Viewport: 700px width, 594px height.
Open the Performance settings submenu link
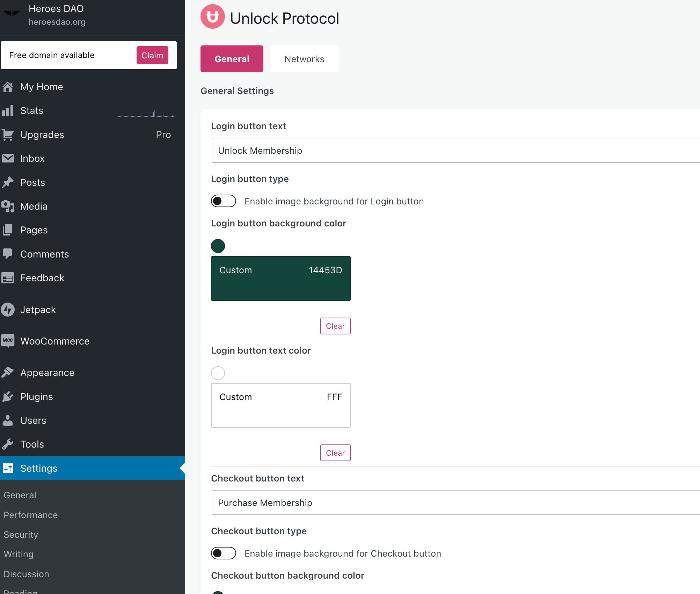[31, 515]
